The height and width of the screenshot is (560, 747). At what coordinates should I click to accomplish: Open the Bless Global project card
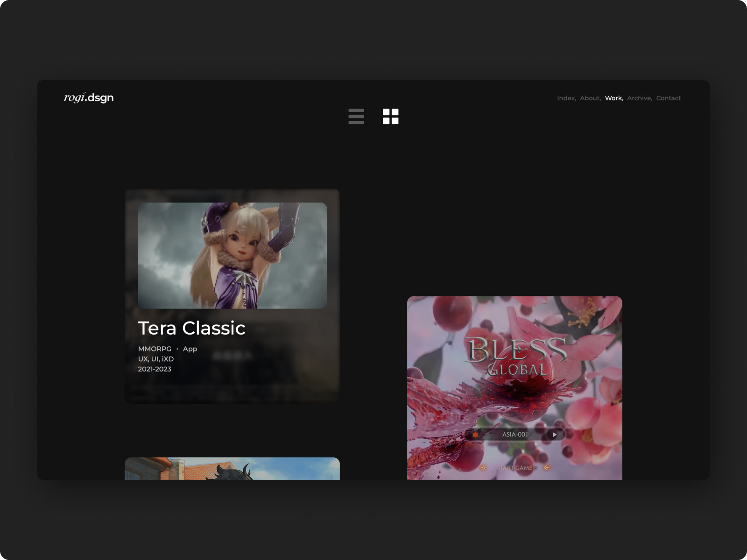click(x=514, y=388)
